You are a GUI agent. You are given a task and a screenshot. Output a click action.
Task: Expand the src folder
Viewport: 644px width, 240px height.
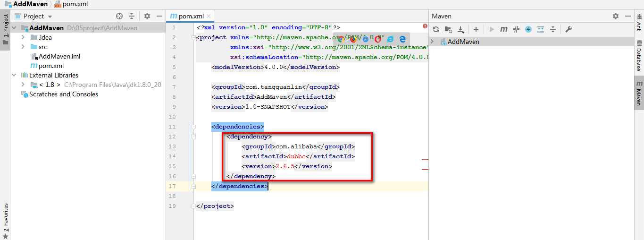(x=23, y=47)
